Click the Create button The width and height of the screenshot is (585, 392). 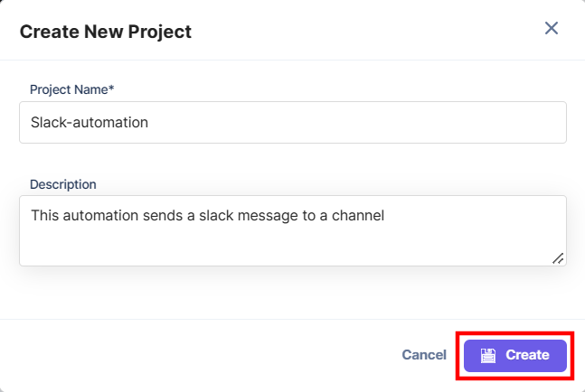point(515,356)
